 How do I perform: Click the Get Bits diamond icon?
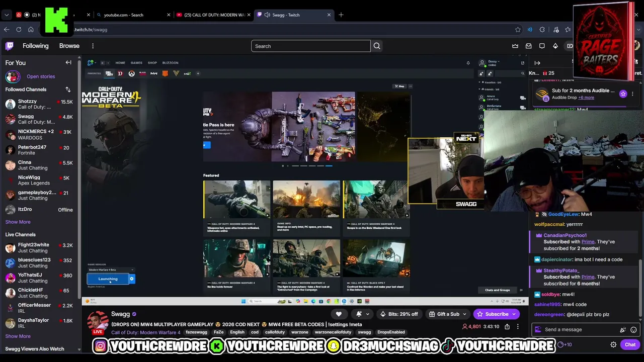[555, 46]
